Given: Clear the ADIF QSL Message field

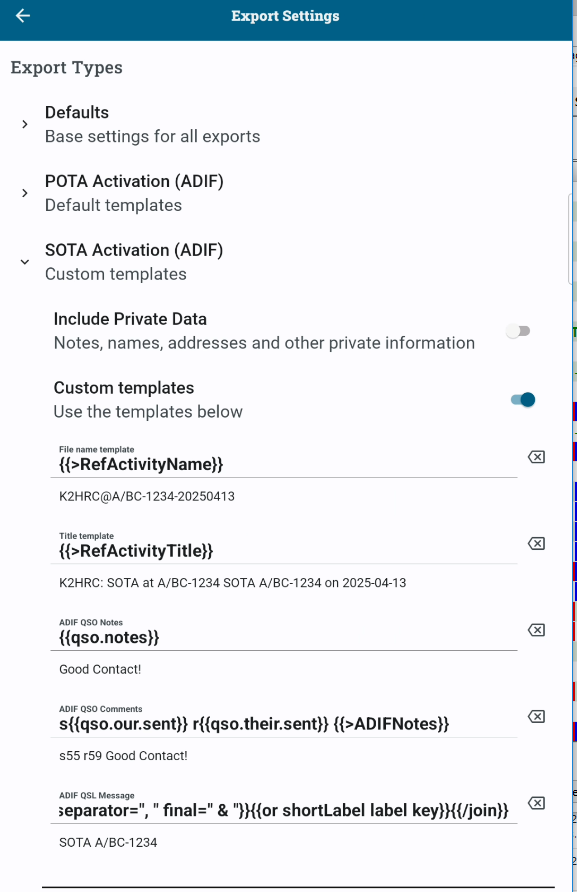Looking at the screenshot, I should [536, 803].
